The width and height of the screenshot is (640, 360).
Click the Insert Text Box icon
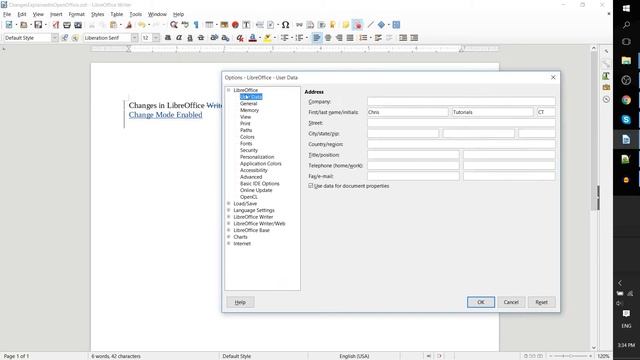click(246, 25)
